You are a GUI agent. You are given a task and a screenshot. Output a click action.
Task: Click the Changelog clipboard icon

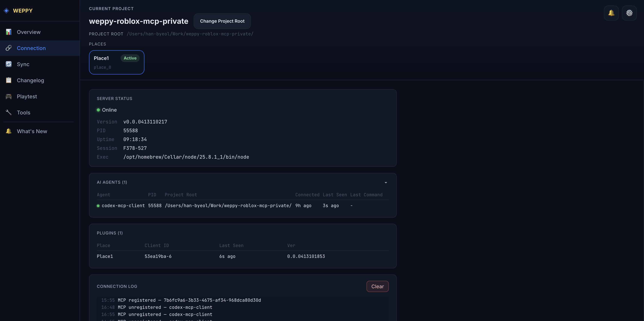(x=8, y=80)
